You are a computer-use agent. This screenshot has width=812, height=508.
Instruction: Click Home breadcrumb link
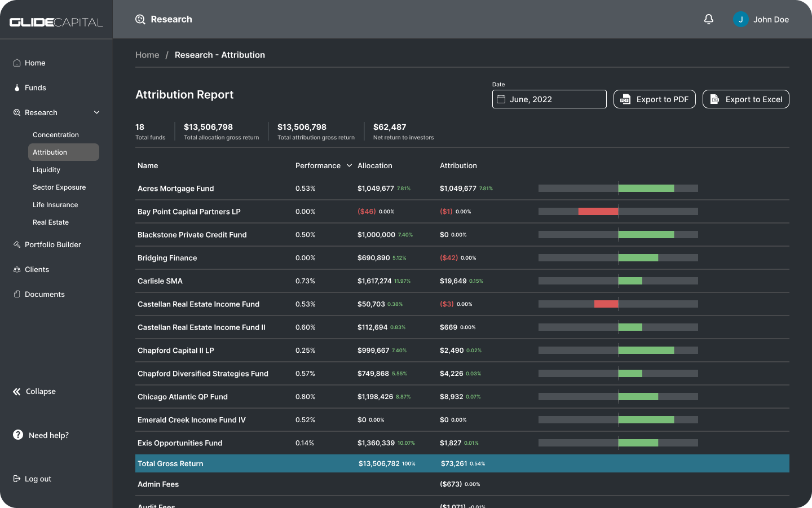click(147, 55)
